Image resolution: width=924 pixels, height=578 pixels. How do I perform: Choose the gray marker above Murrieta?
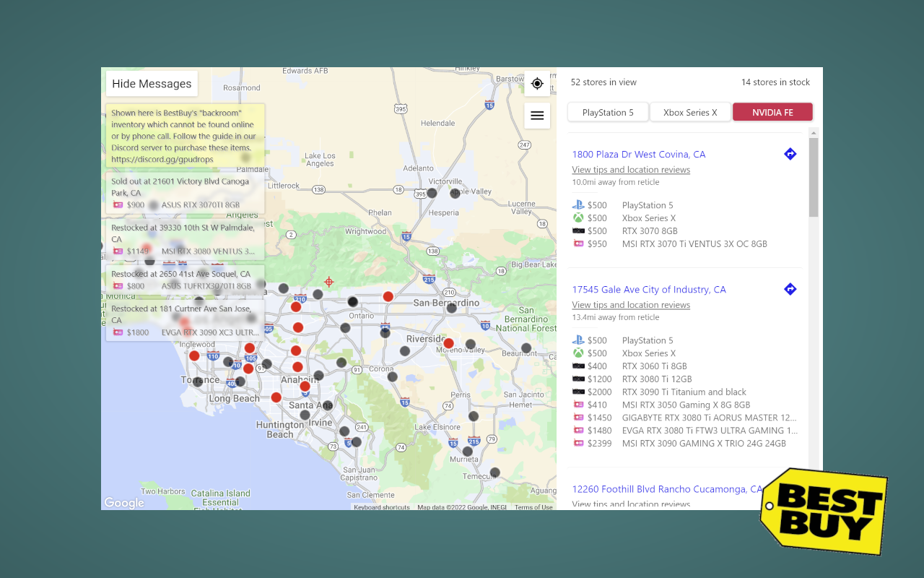coord(467,452)
